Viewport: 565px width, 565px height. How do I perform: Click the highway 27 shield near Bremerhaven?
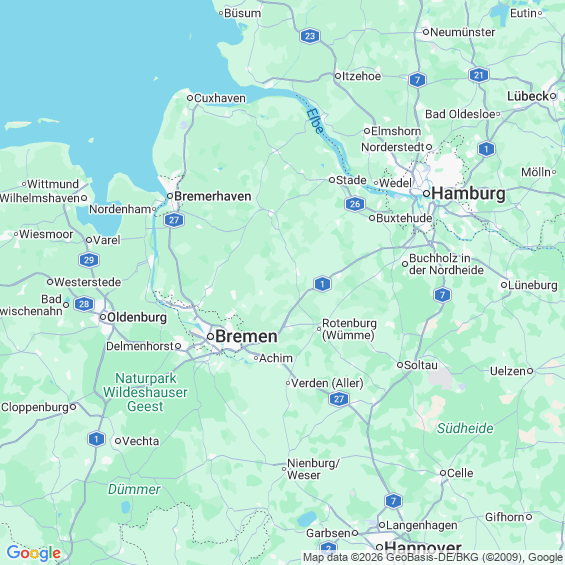coord(174,220)
